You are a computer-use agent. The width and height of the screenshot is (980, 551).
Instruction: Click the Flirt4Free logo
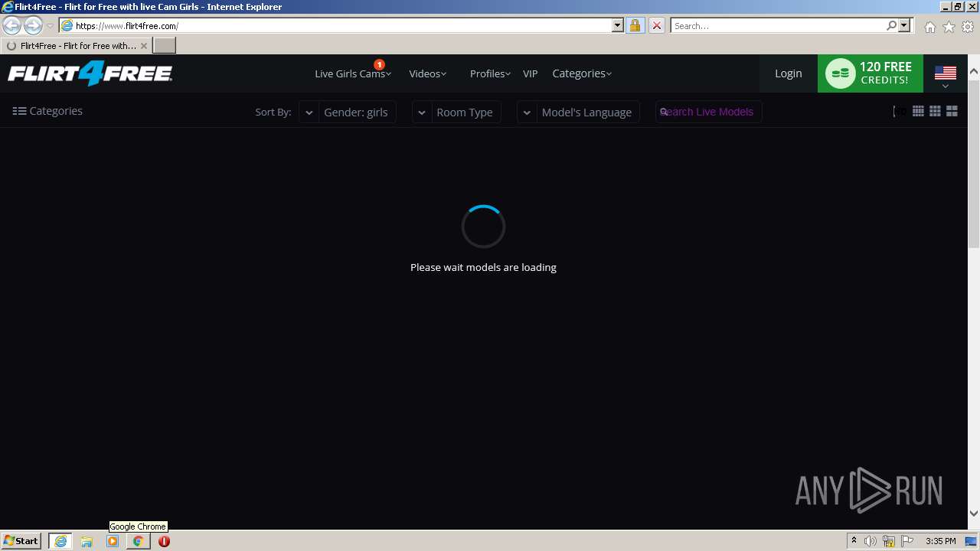tap(90, 73)
